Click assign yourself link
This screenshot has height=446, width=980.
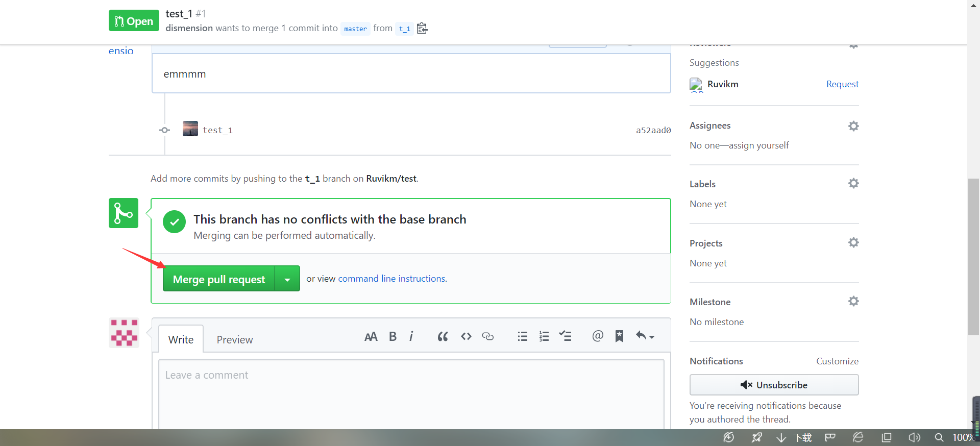[x=758, y=145]
